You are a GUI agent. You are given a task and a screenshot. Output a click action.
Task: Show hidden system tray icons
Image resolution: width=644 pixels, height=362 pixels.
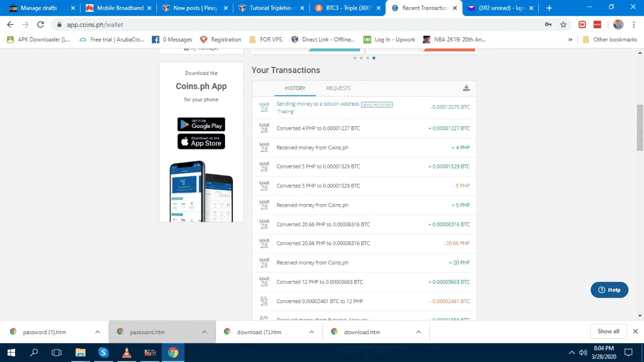tap(572, 352)
